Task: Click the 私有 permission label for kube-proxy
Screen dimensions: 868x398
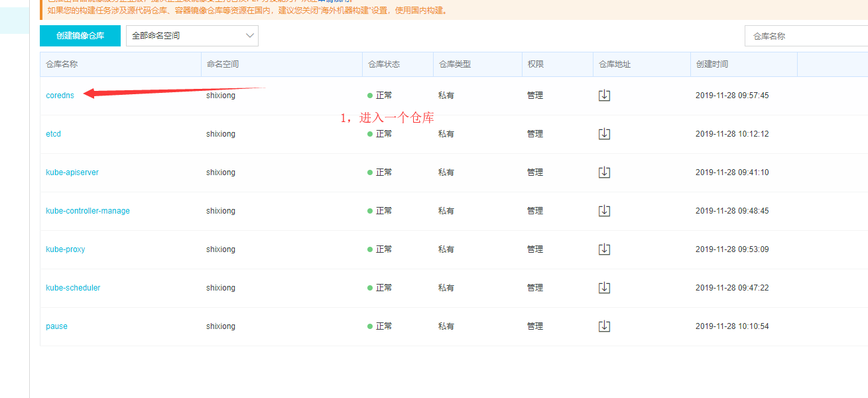Action: point(446,249)
